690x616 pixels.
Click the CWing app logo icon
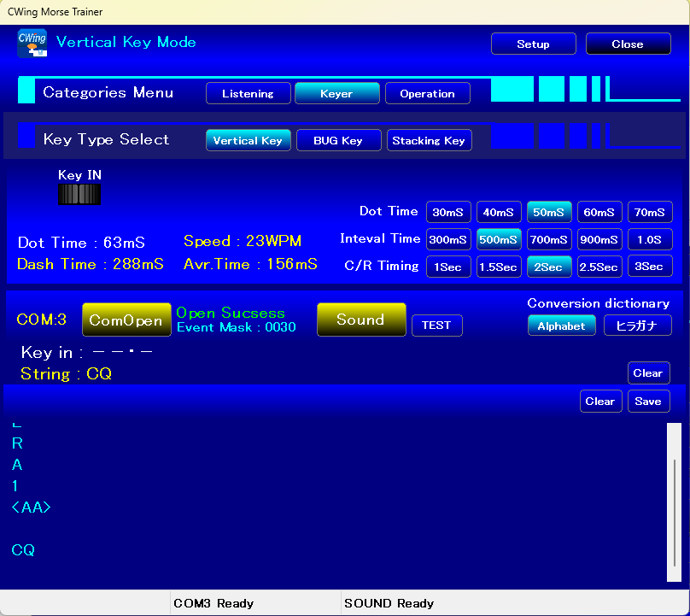click(x=32, y=43)
